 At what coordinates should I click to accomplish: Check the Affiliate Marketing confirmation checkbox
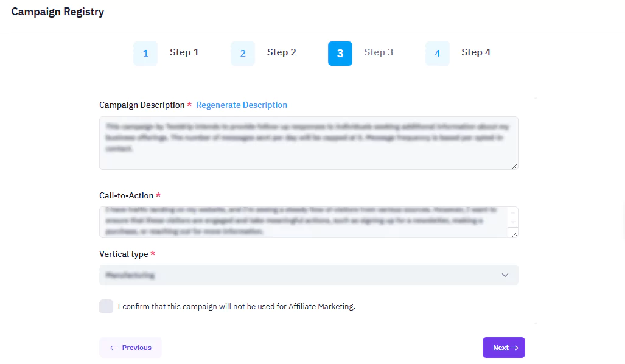pos(106,306)
